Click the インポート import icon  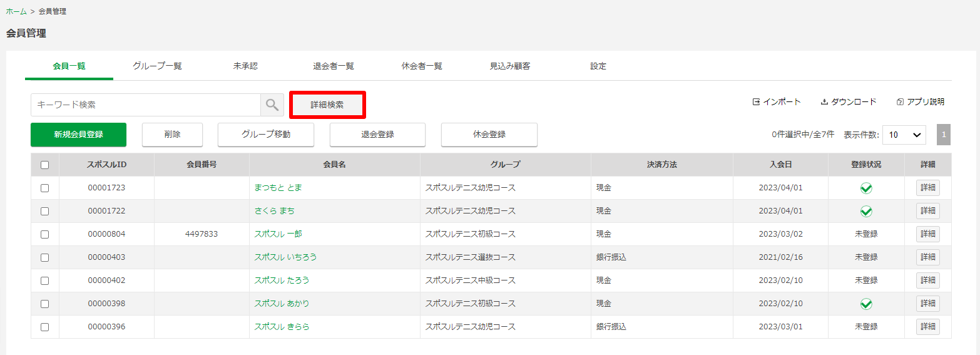point(756,101)
